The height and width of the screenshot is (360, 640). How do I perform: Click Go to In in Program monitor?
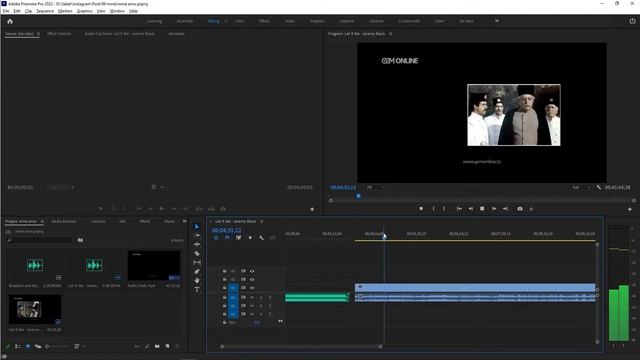459,209
